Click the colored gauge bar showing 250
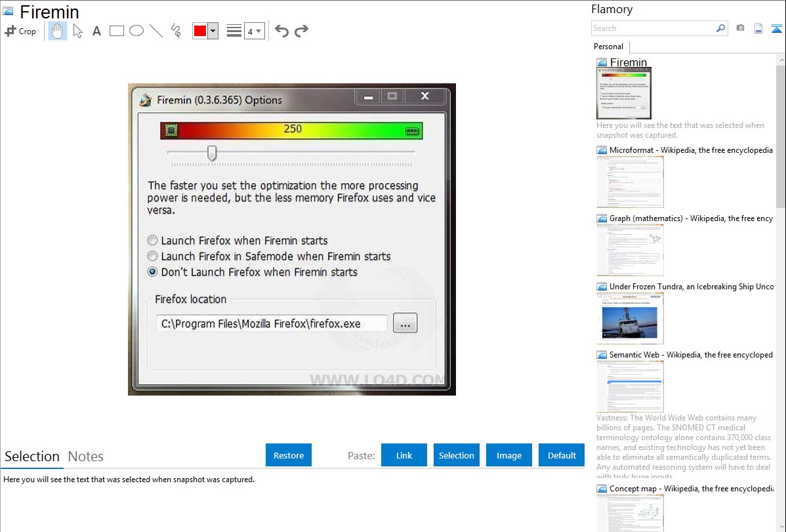This screenshot has width=786, height=532. tap(291, 130)
